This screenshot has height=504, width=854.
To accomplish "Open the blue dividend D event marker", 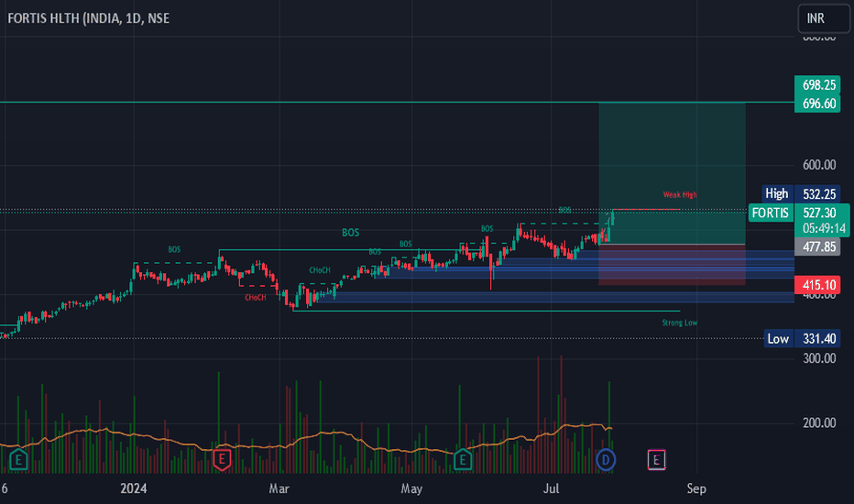I will 605,460.
